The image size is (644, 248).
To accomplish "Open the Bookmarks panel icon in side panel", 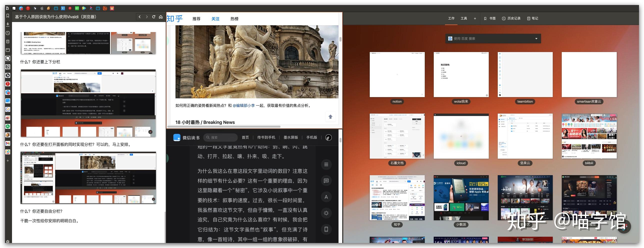I will point(8,16).
